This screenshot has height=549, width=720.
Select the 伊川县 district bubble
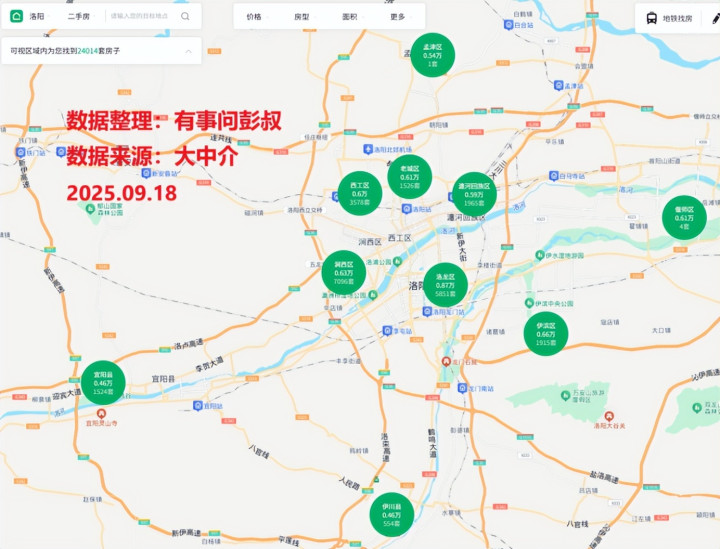pyautogui.click(x=392, y=515)
